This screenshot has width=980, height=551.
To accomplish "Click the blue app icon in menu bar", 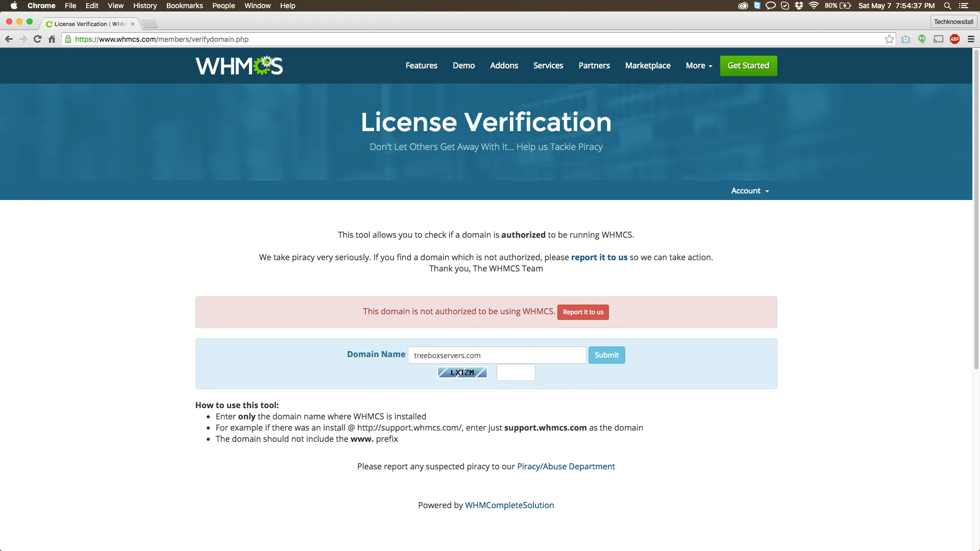I will click(x=757, y=6).
